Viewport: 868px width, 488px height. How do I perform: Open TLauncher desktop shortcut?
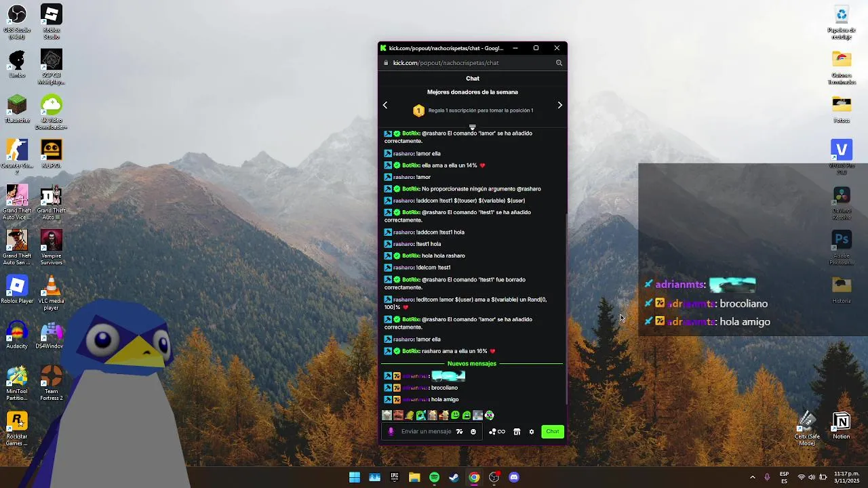point(17,108)
